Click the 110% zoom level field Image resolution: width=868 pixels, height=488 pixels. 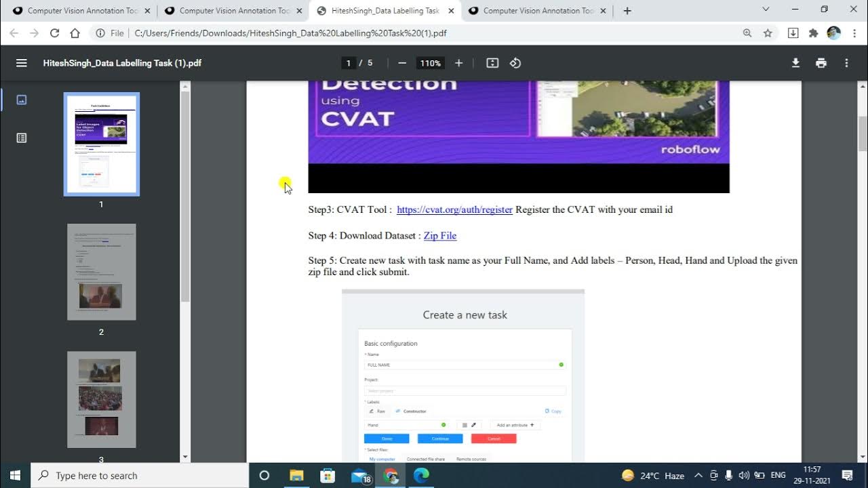click(x=431, y=63)
